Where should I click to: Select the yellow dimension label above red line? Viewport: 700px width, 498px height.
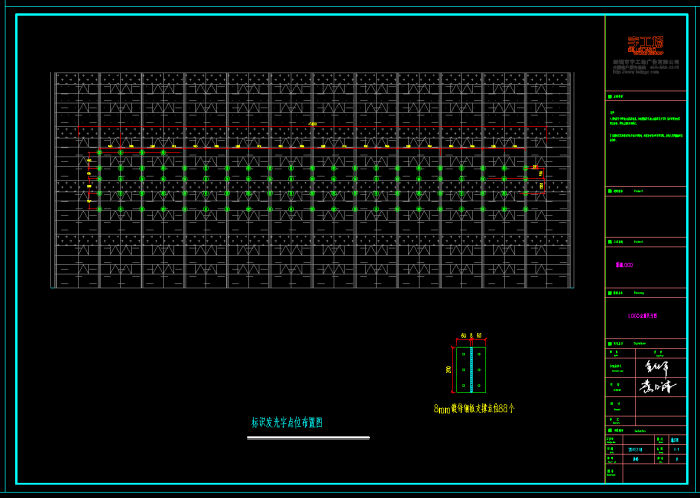[312, 124]
